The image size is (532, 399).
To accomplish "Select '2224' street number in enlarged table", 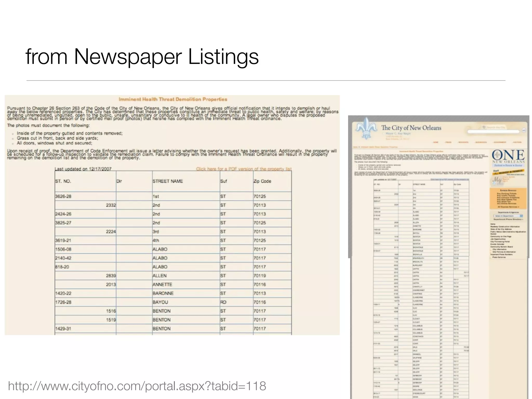I will pos(111,232).
